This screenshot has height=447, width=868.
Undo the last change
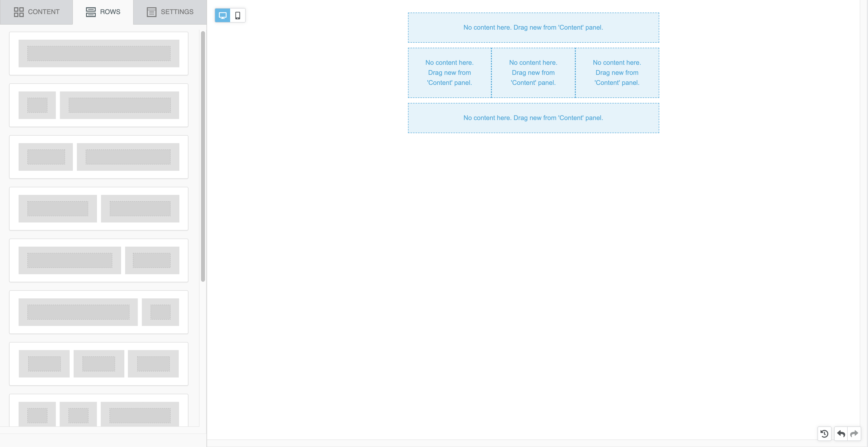coord(841,433)
